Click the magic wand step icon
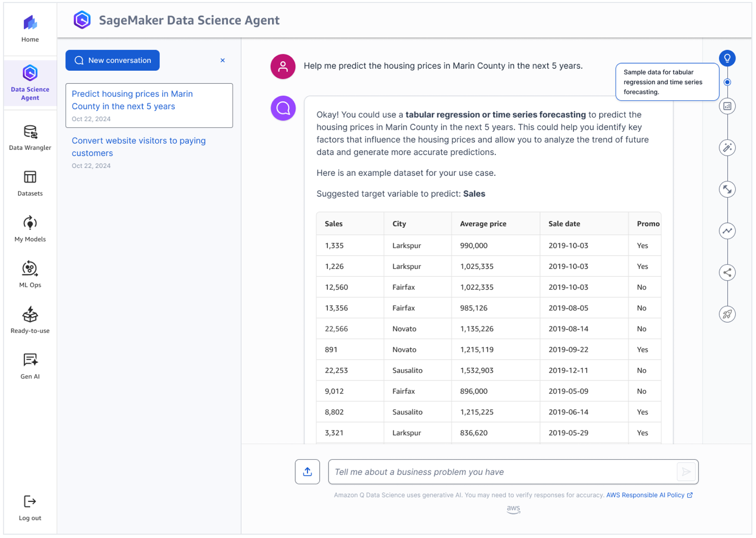 pyautogui.click(x=727, y=148)
